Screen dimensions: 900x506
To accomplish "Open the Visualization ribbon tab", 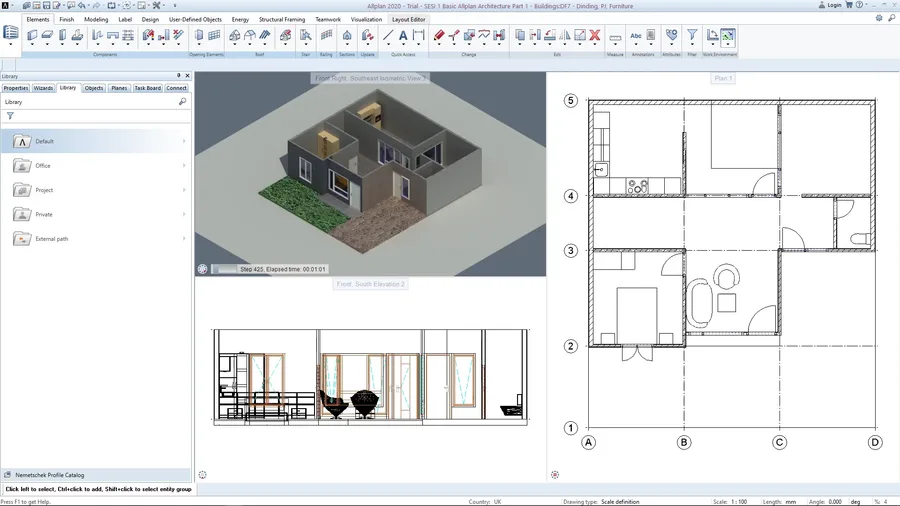I will coord(366,20).
